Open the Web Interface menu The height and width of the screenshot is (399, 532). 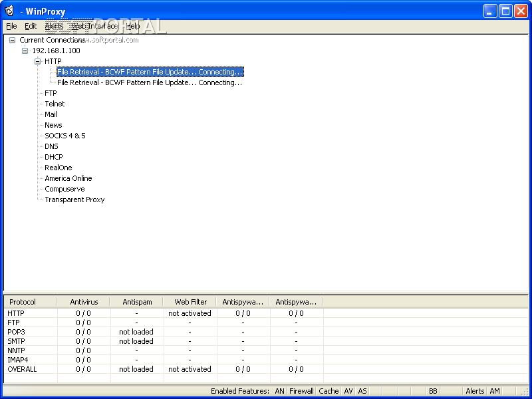point(94,26)
